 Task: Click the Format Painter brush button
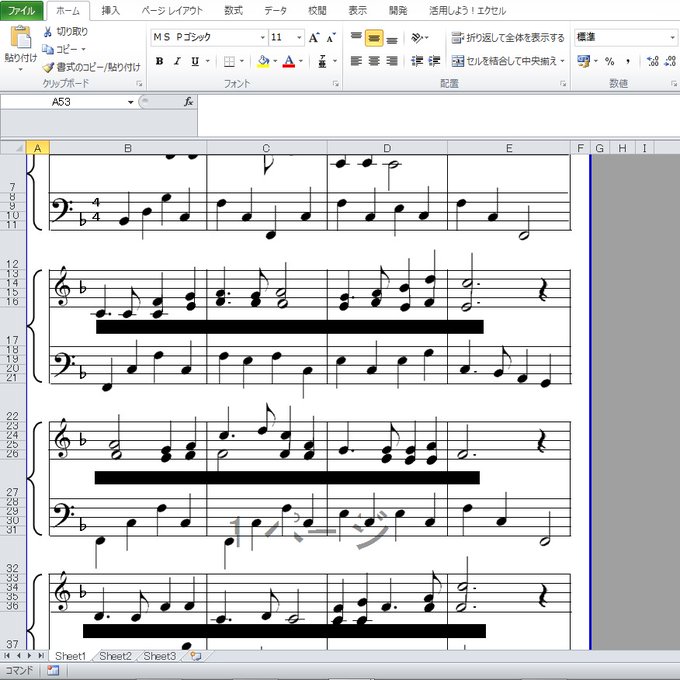(92, 67)
